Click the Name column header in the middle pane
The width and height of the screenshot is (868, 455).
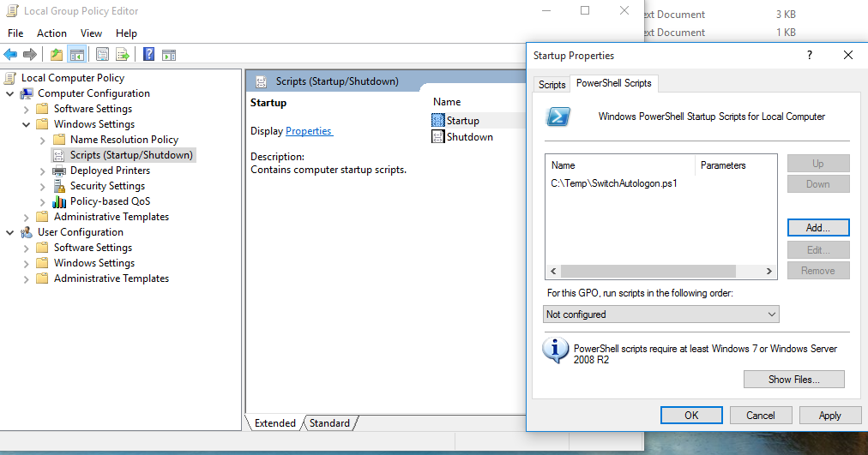click(x=447, y=102)
